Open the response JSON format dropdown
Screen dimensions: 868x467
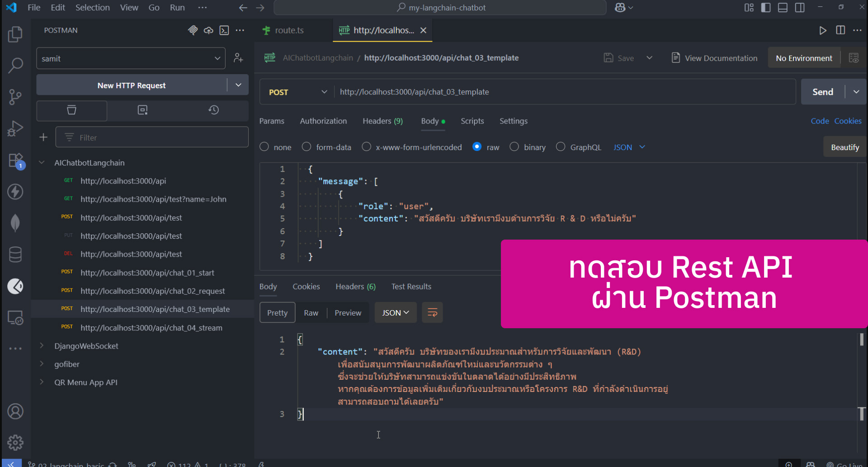[396, 312]
